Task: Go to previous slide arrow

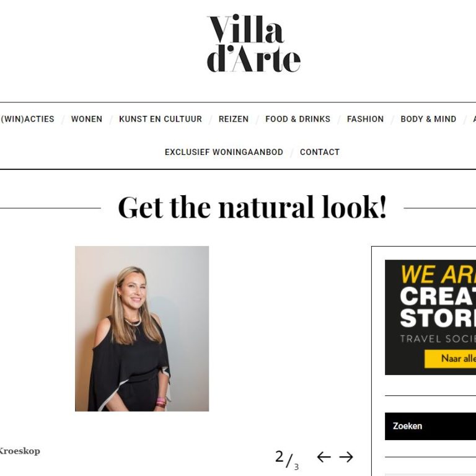Action: tap(324, 457)
